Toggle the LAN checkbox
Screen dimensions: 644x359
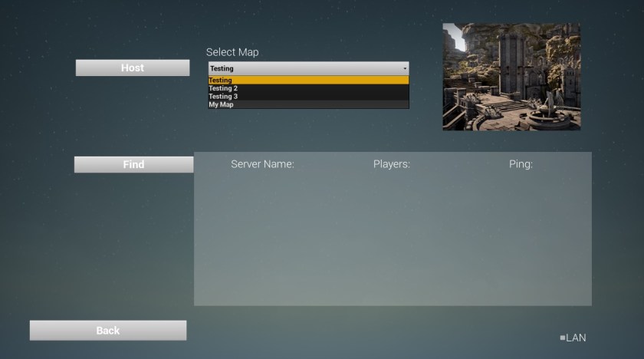click(562, 338)
